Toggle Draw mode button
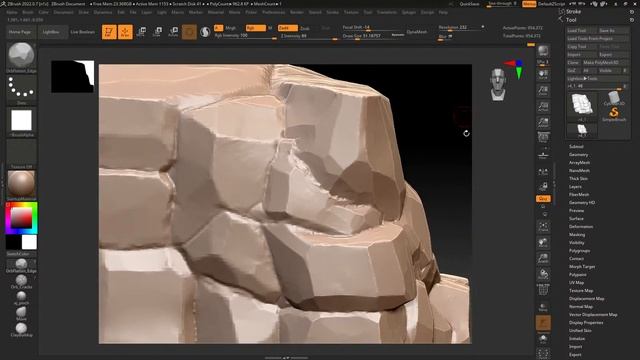Image resolution: width=640 pixels, height=360 pixels. (x=125, y=32)
